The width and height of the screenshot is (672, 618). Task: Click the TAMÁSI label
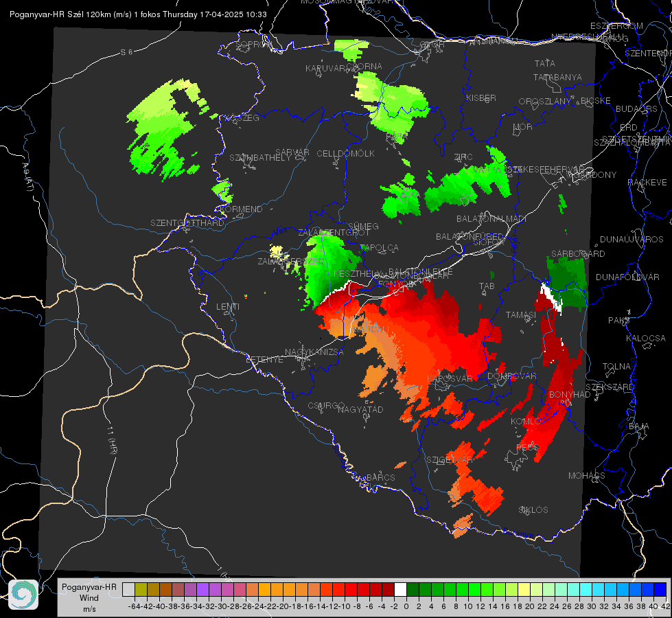click(x=521, y=315)
